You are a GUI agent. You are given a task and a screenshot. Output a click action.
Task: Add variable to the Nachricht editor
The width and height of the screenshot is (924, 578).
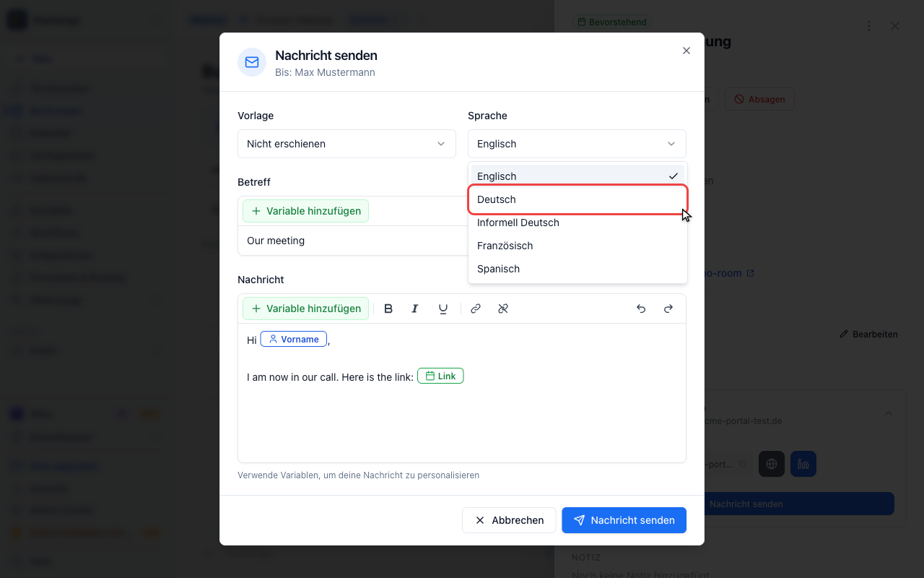[x=305, y=309]
